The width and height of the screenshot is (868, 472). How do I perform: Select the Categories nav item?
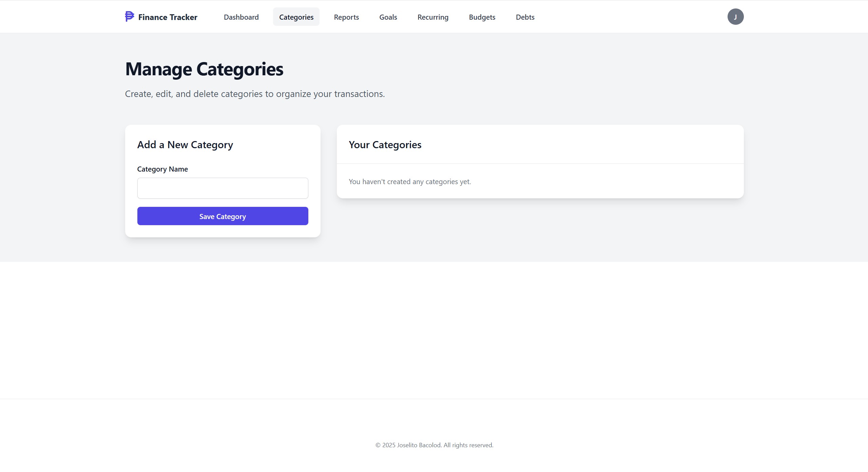pyautogui.click(x=296, y=17)
